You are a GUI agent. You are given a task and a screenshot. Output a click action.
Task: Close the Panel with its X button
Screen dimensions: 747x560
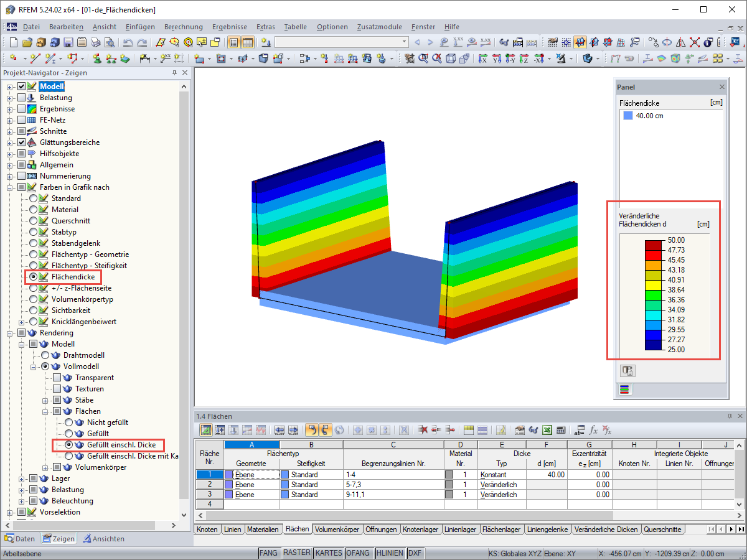pos(722,87)
